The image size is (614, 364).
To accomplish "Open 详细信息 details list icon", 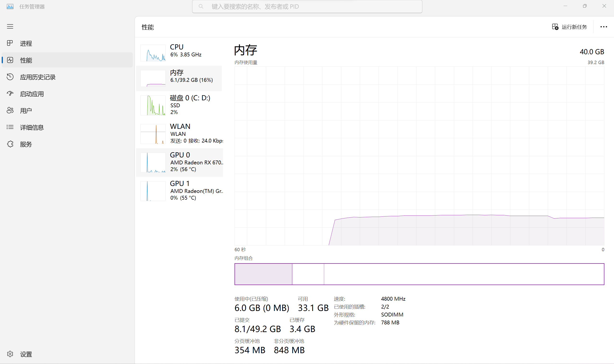I will click(x=10, y=127).
